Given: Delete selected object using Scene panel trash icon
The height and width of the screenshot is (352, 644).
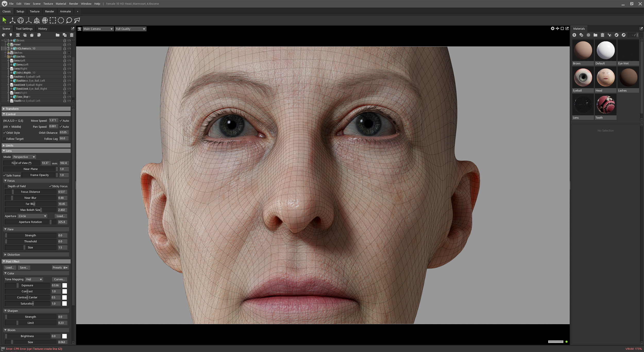Looking at the screenshot, I should (x=72, y=35).
